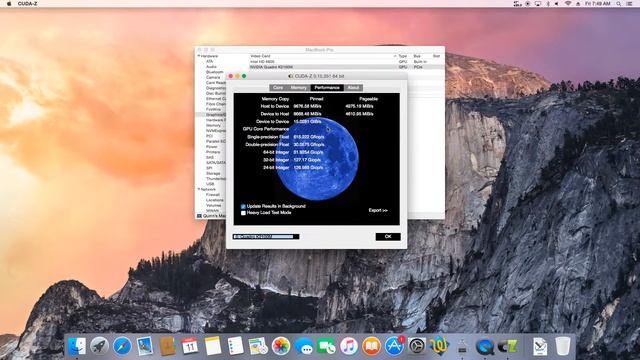Image resolution: width=640 pixels, height=360 pixels.
Task: Open Notification Center menu bar icon
Action: pos(630,4)
